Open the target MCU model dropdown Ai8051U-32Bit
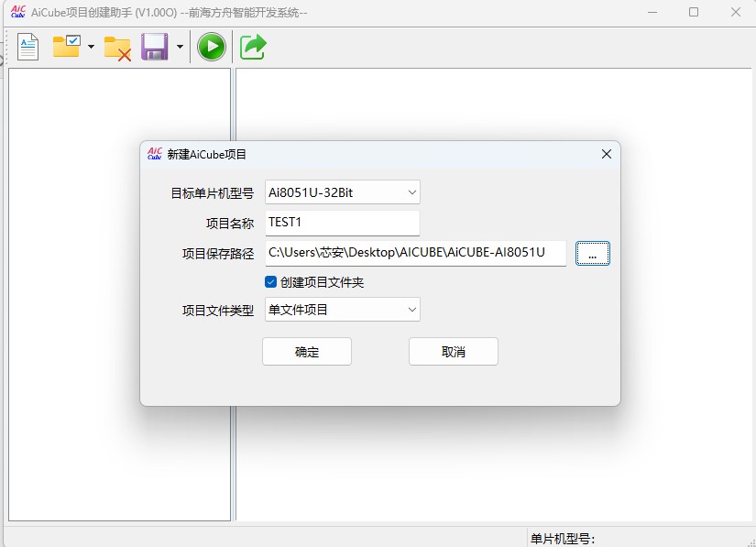 343,192
